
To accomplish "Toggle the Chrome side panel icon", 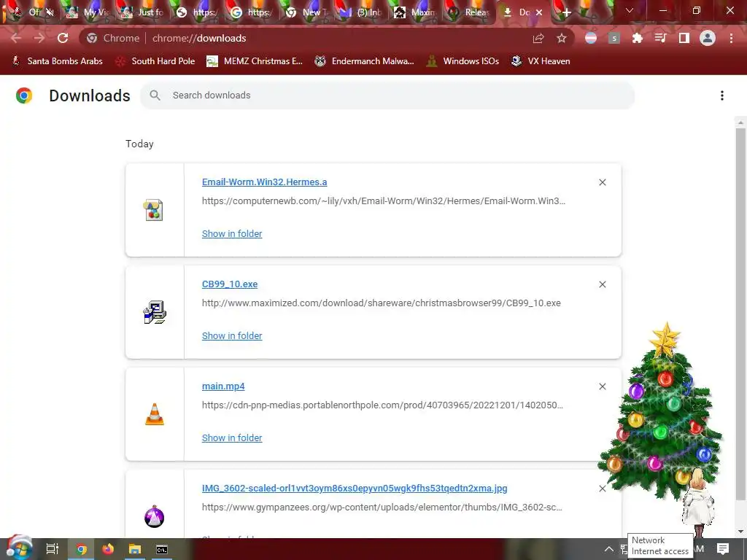I will tap(684, 38).
